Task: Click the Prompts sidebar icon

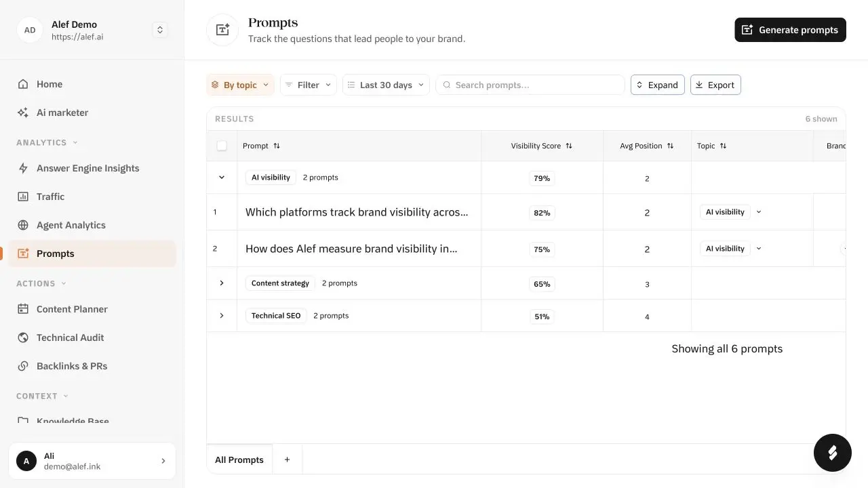Action: coord(23,253)
